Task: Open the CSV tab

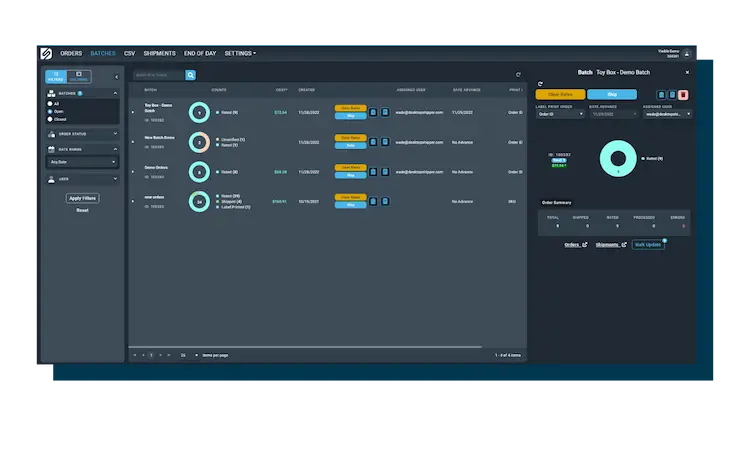Action: point(129,54)
